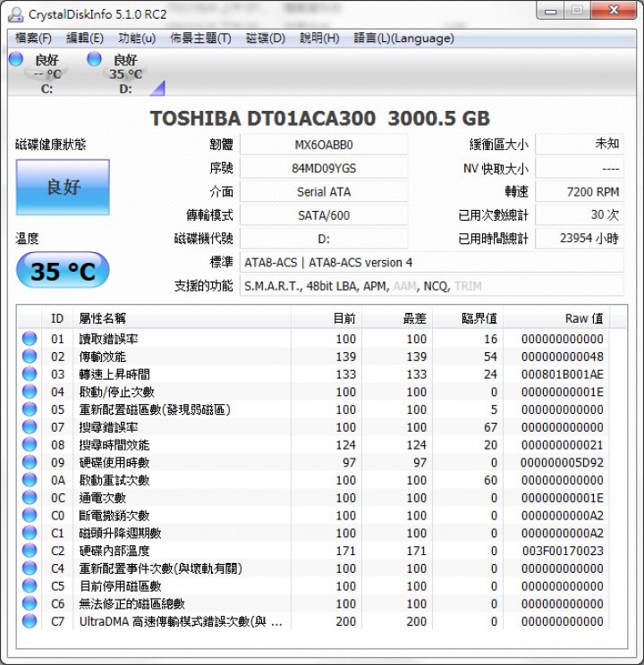
Task: Click raw value 000000005D92
Action: point(562,462)
